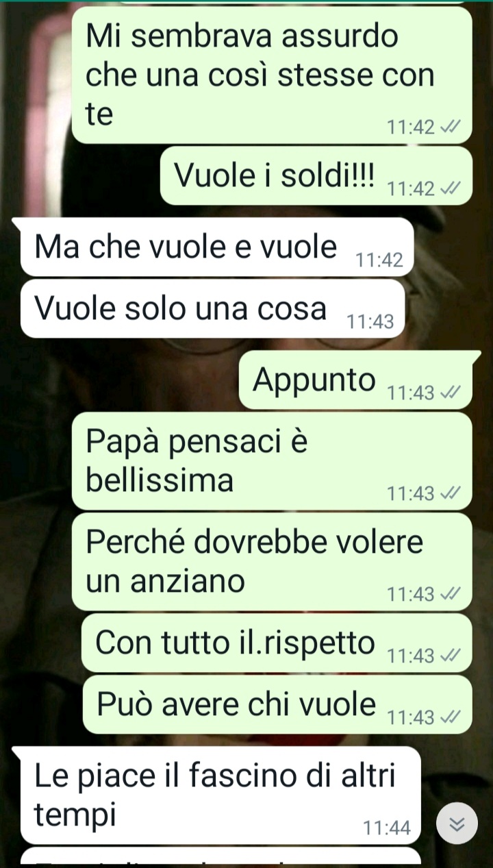Tap 'Le piace il fascino di altri tempi'

tap(220, 795)
